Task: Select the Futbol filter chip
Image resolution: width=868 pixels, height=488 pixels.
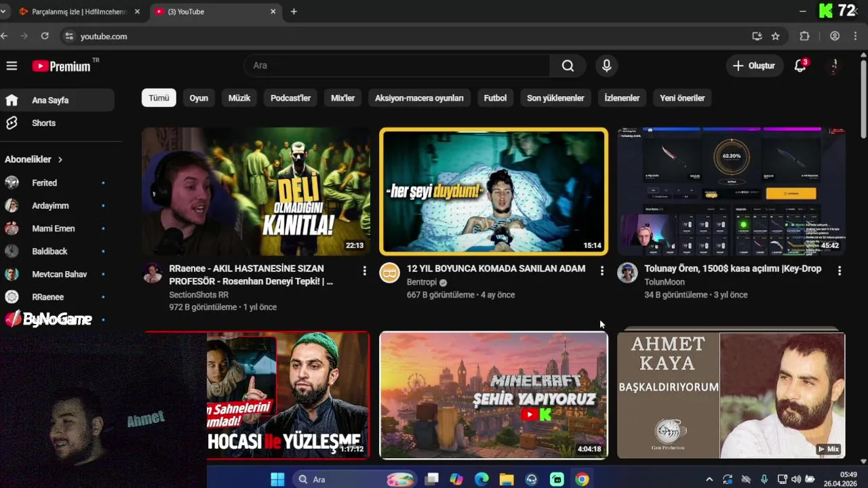Action: pos(495,98)
